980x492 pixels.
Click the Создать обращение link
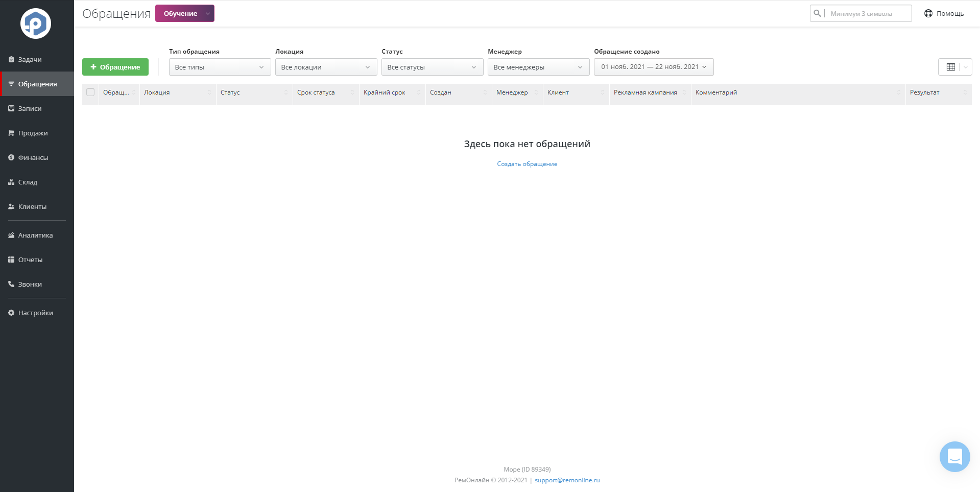[527, 164]
